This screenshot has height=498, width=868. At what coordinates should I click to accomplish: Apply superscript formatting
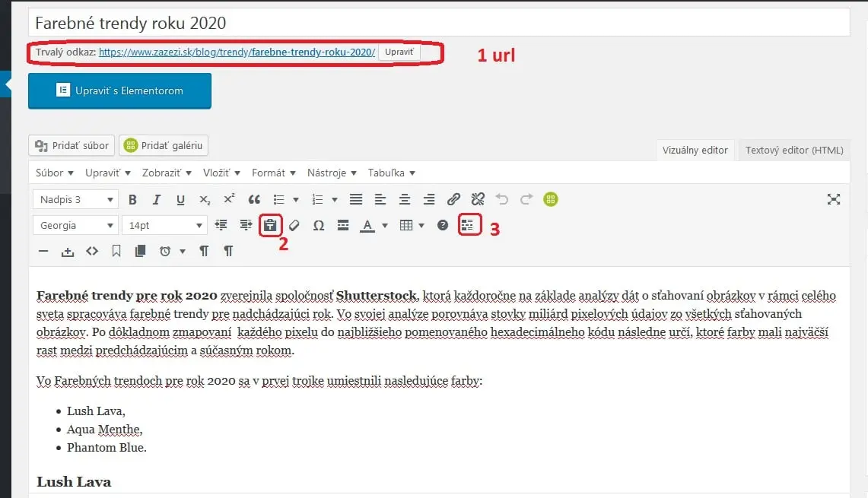pyautogui.click(x=229, y=200)
